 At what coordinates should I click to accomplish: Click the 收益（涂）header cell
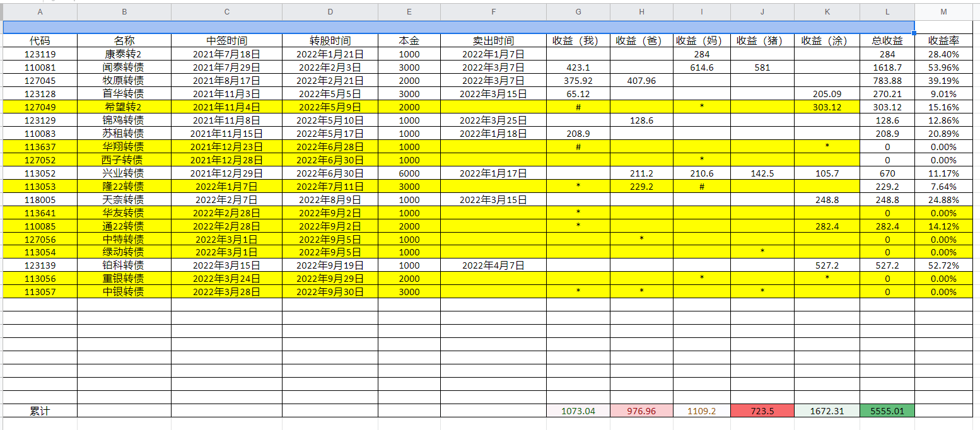pyautogui.click(x=827, y=41)
